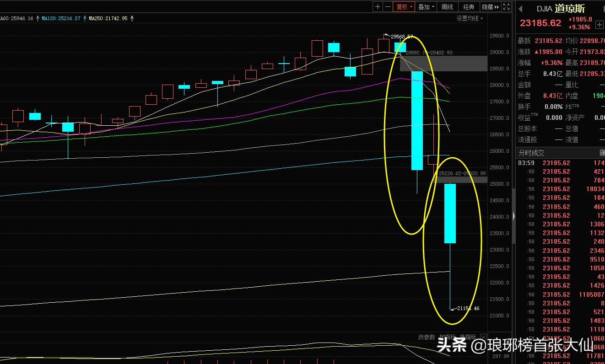The height and width of the screenshot is (364, 605).
Task: Click the MA250:21742.95 legend
Action: tap(108, 18)
